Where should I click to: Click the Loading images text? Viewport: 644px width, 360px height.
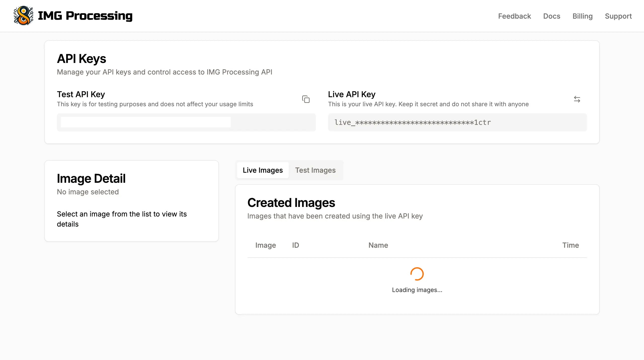click(417, 290)
